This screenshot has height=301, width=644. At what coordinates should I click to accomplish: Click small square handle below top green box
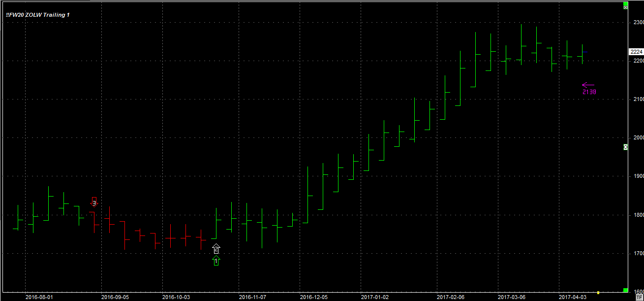[625, 8]
